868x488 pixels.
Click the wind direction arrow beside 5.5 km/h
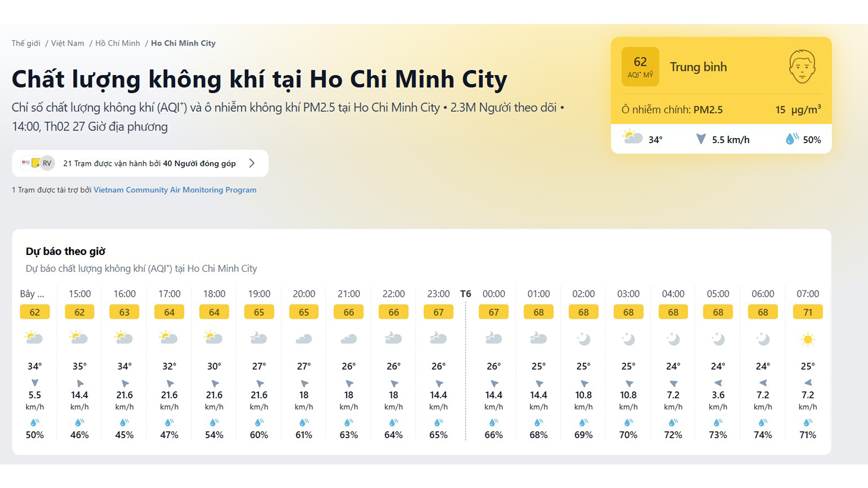701,139
